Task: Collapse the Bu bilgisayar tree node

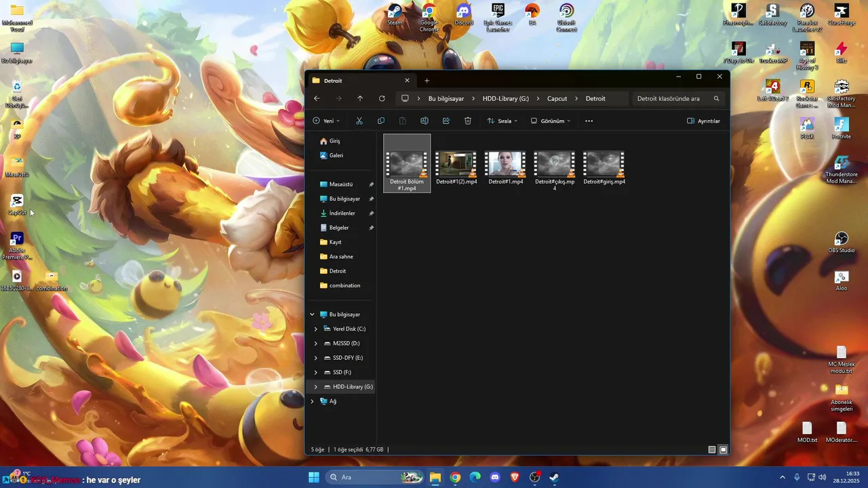Action: coord(313,314)
